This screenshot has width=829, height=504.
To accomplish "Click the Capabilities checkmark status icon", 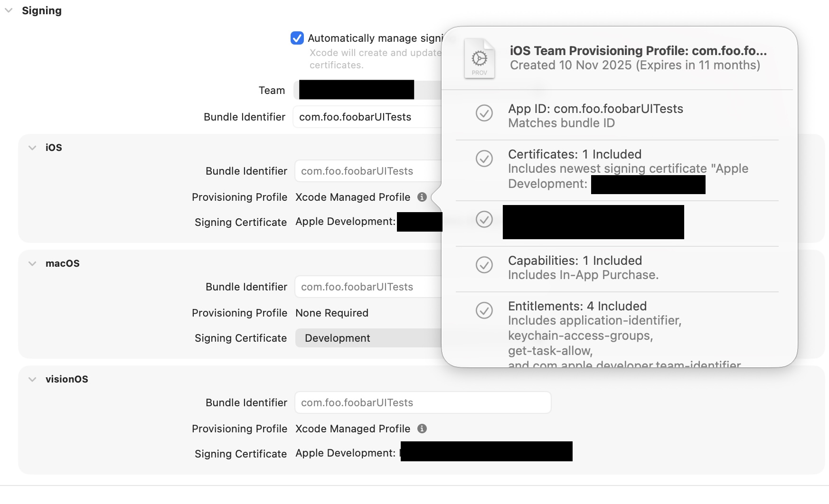I will pyautogui.click(x=484, y=265).
